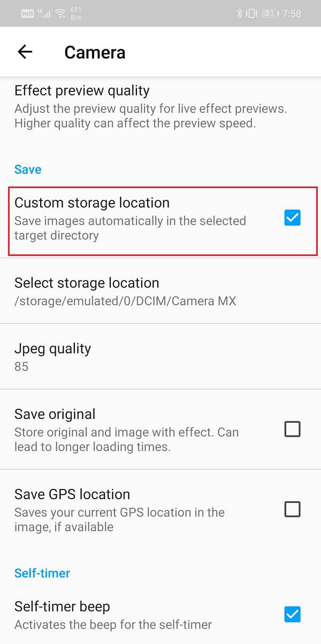Tap the Self-timer section header
321x644 pixels.
[x=42, y=573]
